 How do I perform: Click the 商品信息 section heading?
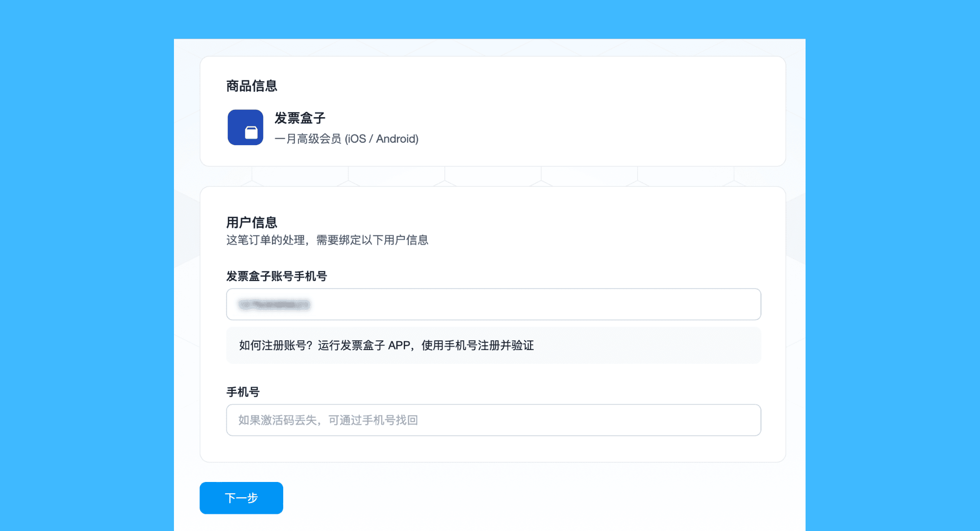point(251,86)
